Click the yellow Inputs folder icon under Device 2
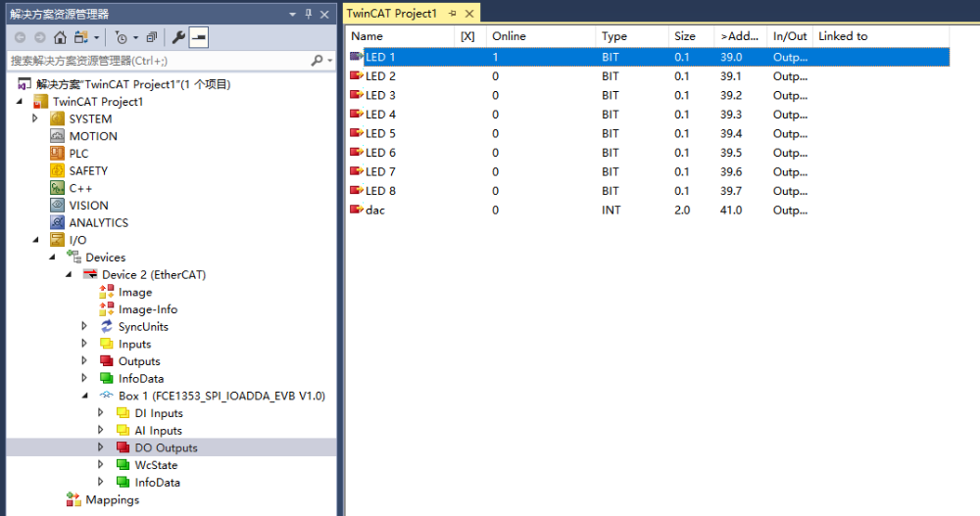 [106, 344]
